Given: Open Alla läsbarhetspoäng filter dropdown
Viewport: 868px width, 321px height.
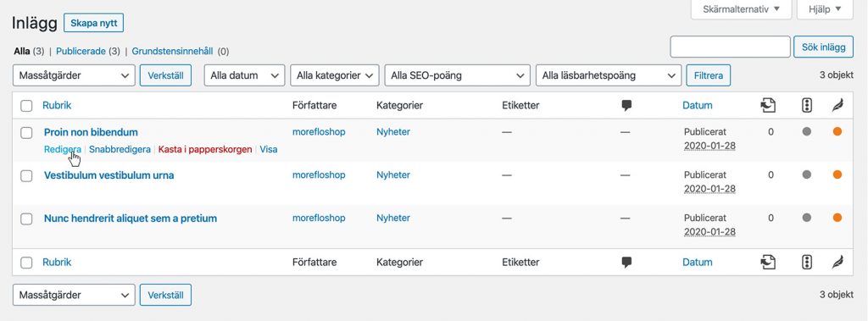Looking at the screenshot, I should (x=609, y=75).
